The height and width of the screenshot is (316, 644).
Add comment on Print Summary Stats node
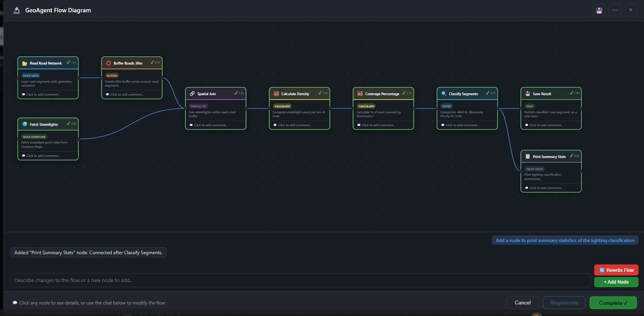click(x=546, y=188)
